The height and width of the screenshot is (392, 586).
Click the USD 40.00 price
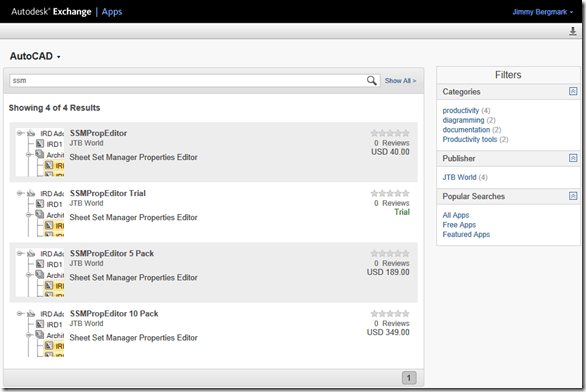[x=390, y=152]
